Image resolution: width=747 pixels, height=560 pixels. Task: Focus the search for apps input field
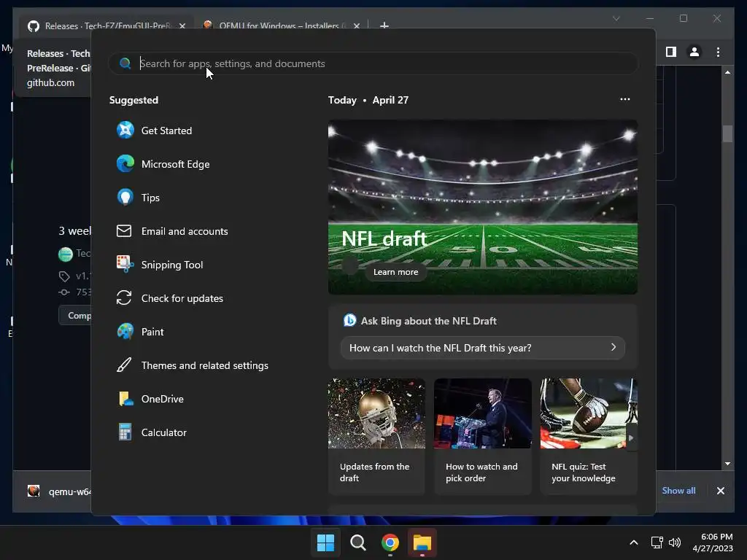[x=373, y=63]
